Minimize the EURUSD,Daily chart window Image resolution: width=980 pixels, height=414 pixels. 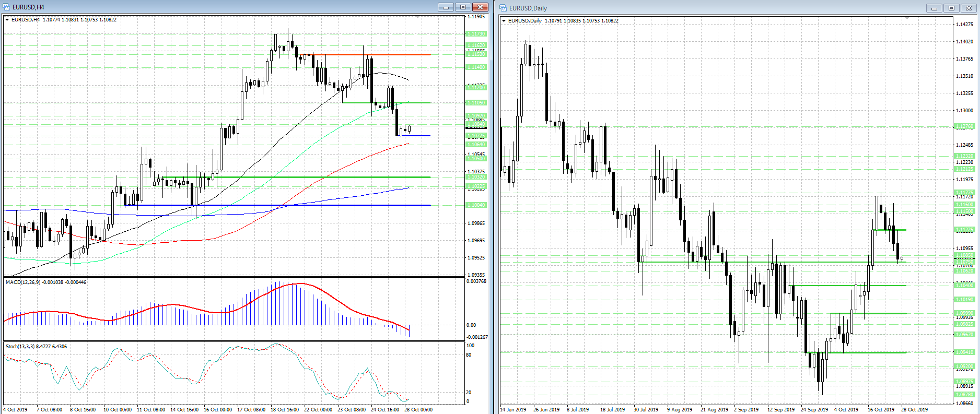point(934,8)
